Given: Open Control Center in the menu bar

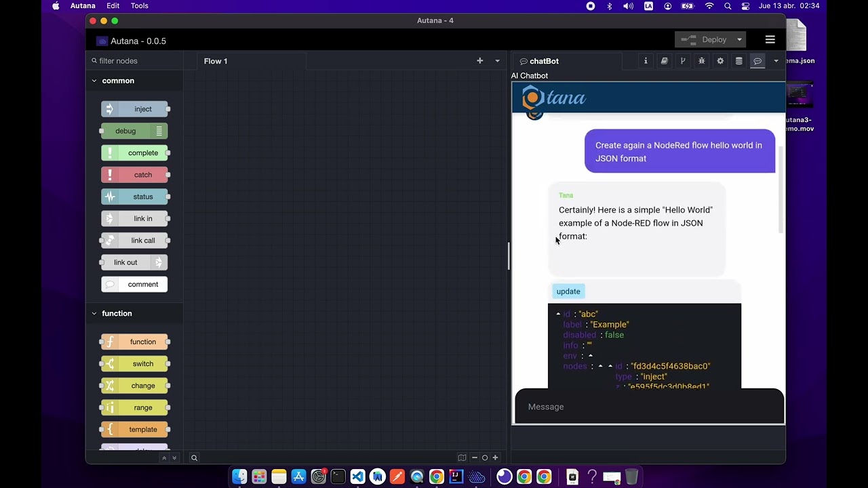Looking at the screenshot, I should coord(746,6).
